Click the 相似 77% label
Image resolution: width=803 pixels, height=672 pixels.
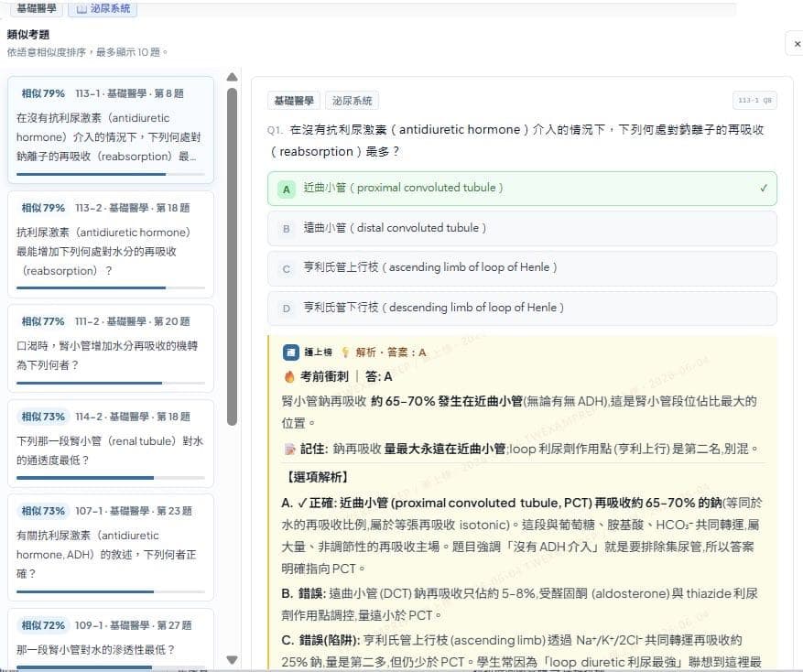[43, 321]
